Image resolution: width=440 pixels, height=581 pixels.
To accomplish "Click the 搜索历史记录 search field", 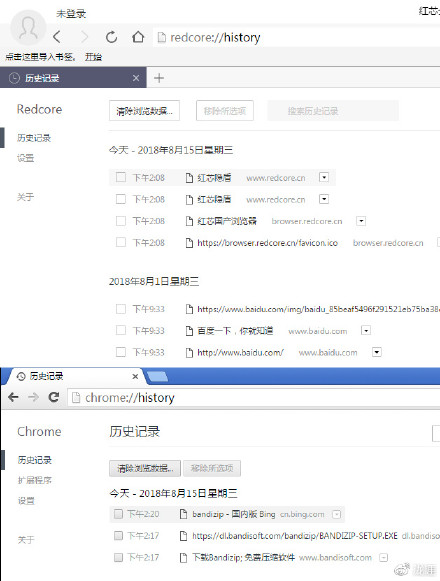I will (333, 110).
